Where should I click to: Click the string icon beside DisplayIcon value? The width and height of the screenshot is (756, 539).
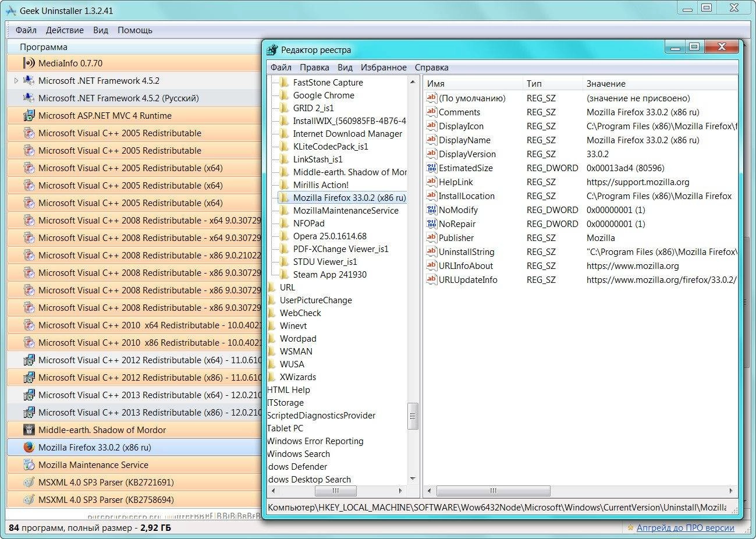431,126
